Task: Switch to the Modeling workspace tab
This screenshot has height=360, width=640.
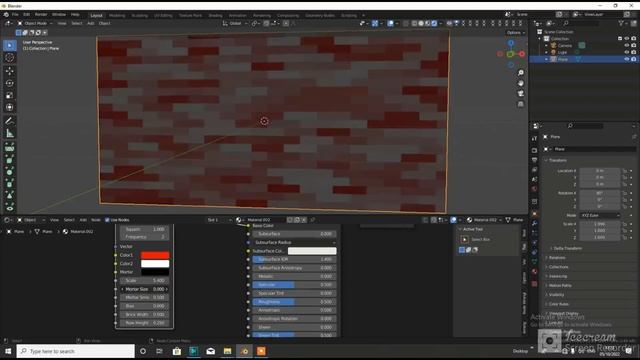Action: (117, 16)
